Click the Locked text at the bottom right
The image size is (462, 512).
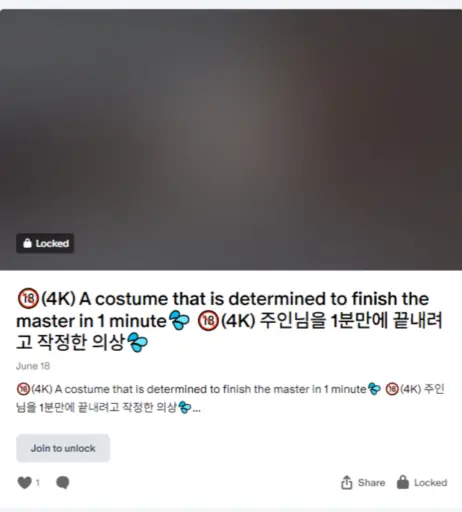click(430, 482)
